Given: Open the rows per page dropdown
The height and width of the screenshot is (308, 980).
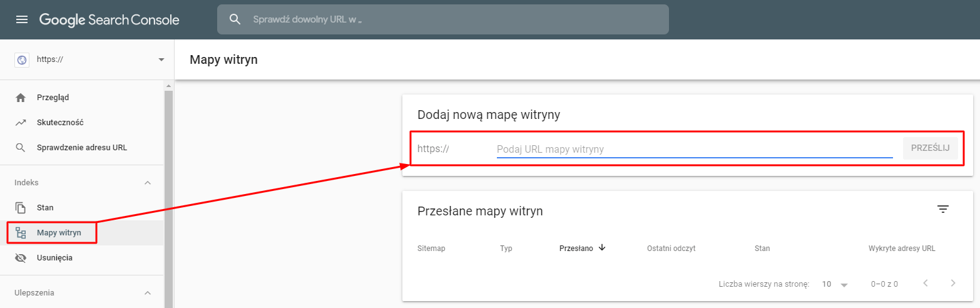Looking at the screenshot, I should pos(835,284).
